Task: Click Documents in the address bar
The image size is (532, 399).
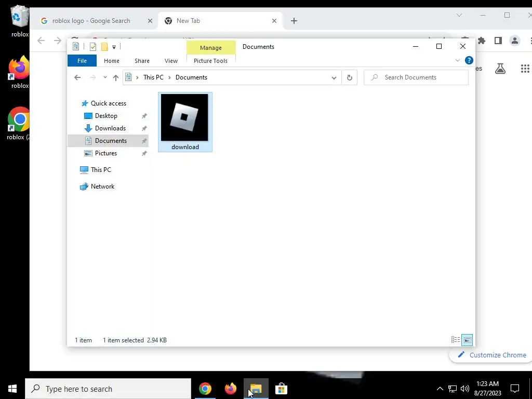Action: [x=191, y=77]
